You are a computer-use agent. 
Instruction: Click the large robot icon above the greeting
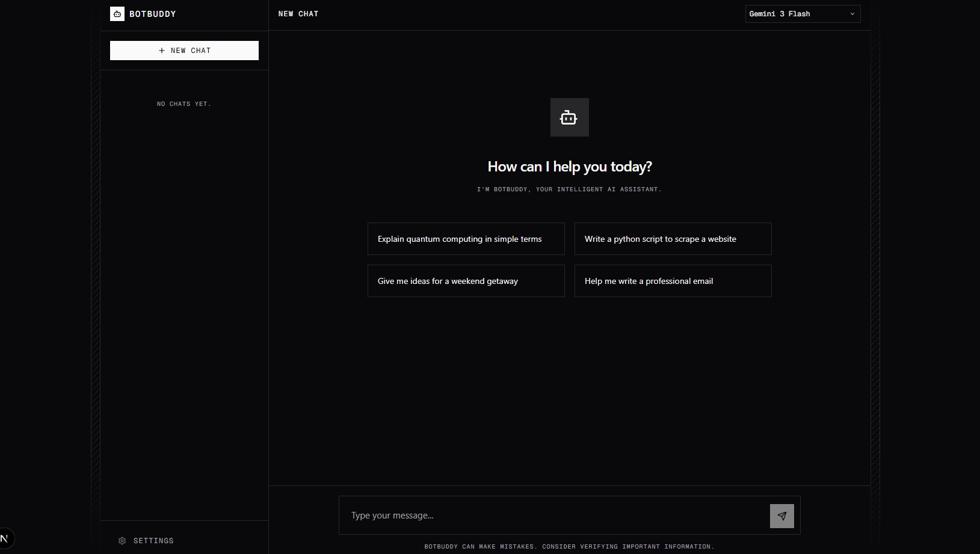point(569,117)
